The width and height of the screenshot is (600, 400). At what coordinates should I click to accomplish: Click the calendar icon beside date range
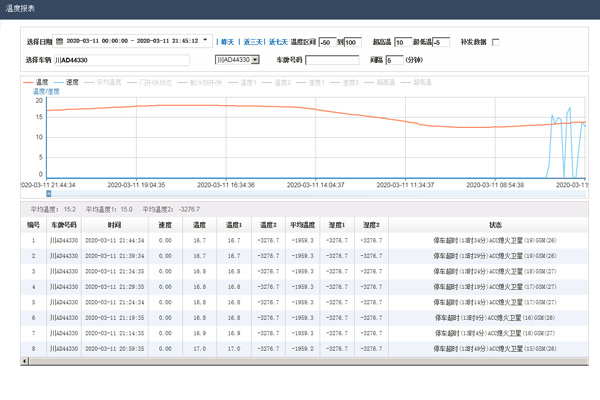click(x=59, y=42)
